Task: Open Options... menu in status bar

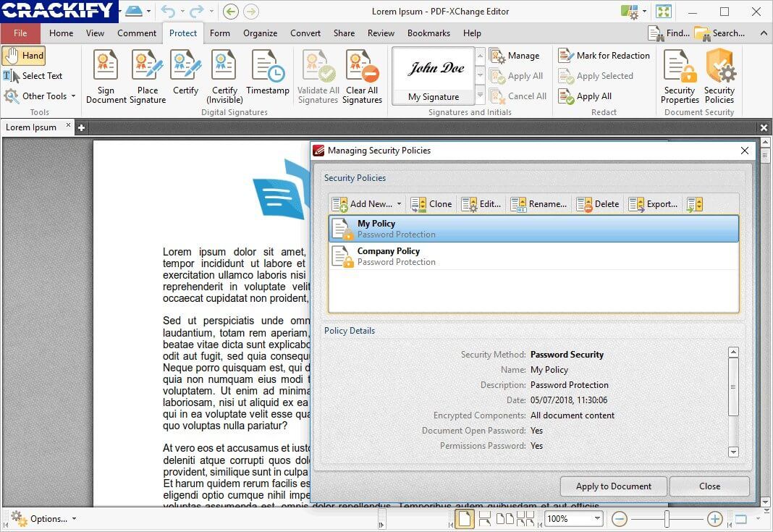Action: tap(43, 519)
